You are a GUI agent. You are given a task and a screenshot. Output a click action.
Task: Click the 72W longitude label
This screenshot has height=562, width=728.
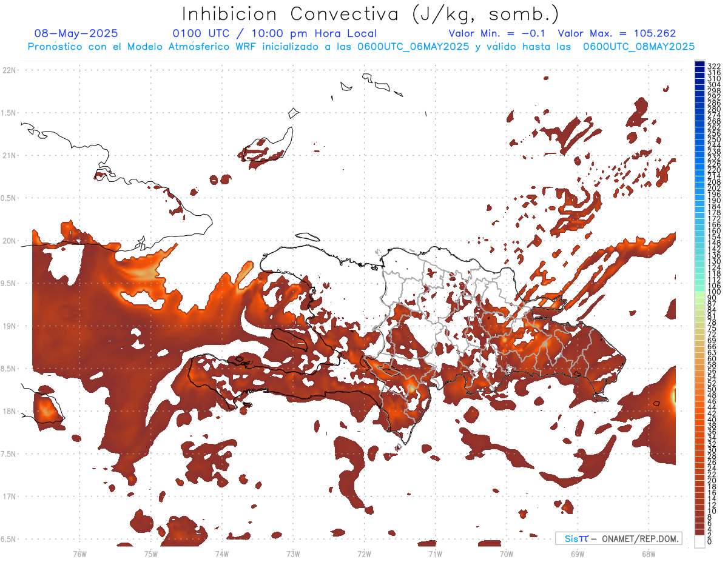364,554
